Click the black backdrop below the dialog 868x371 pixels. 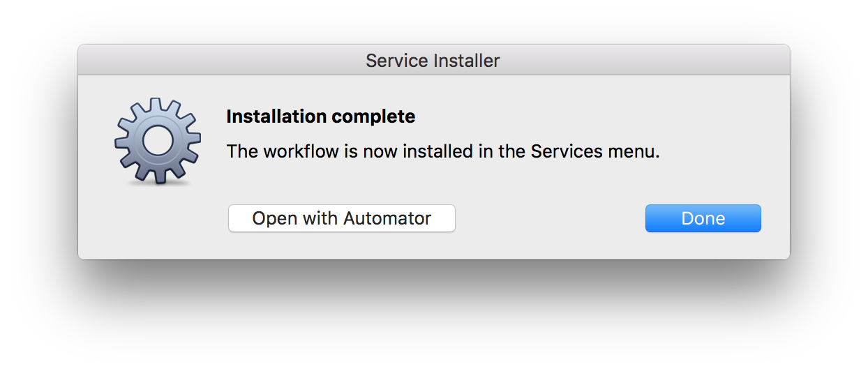[434, 315]
